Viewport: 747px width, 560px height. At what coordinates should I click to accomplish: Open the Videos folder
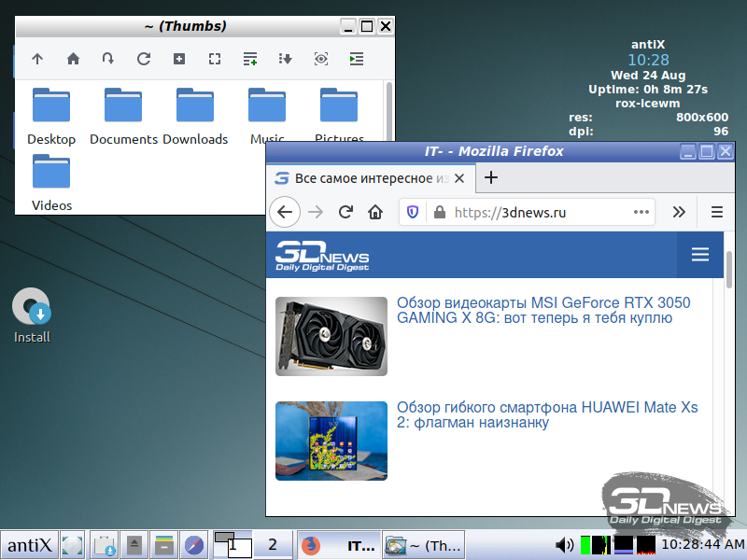tap(51, 183)
